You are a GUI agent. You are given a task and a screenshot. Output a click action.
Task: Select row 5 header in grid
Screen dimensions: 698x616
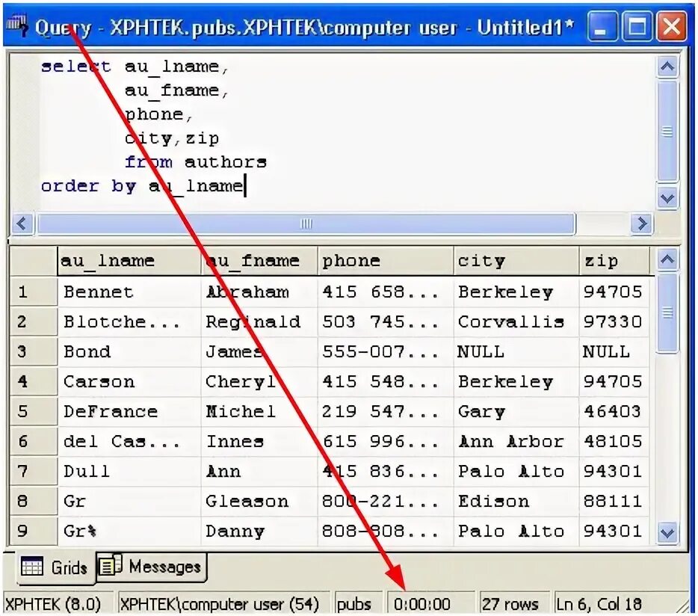(x=34, y=412)
